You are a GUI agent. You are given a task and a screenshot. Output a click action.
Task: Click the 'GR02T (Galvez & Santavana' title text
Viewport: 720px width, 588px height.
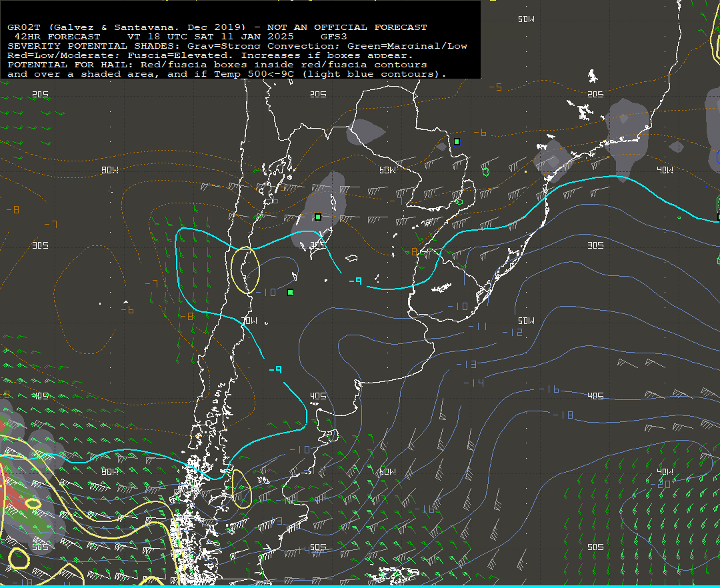(93, 27)
